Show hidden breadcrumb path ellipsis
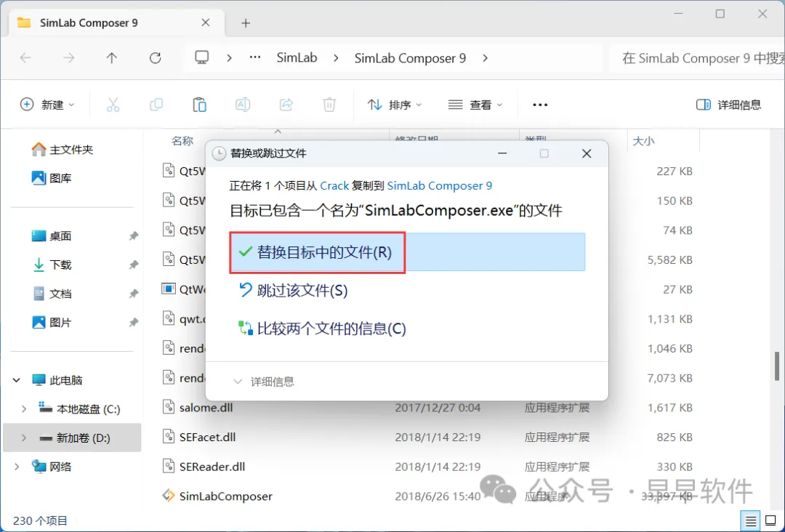Viewport: 785px width, 532px height. (255, 58)
